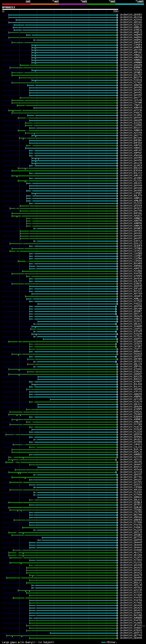Viewport: 146px width, 644px height.
Task: Select label UniRef100_A7QOV3
Action: 131,630
